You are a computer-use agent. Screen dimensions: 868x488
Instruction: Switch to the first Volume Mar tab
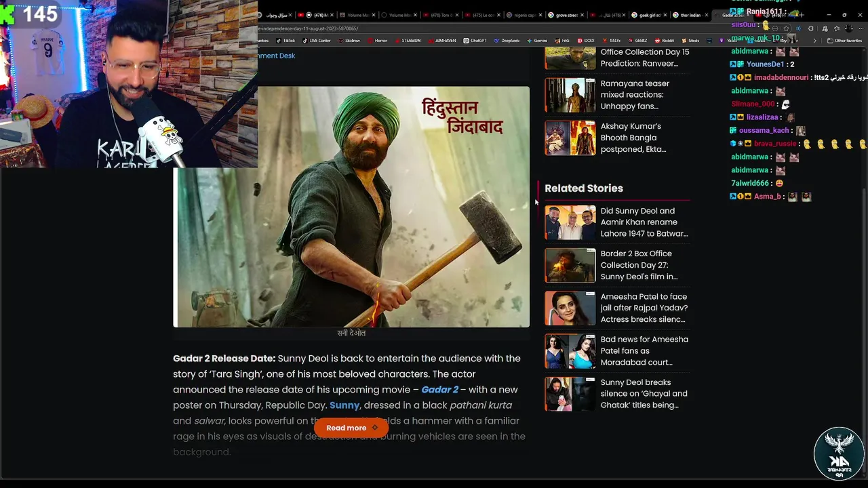coord(357,15)
